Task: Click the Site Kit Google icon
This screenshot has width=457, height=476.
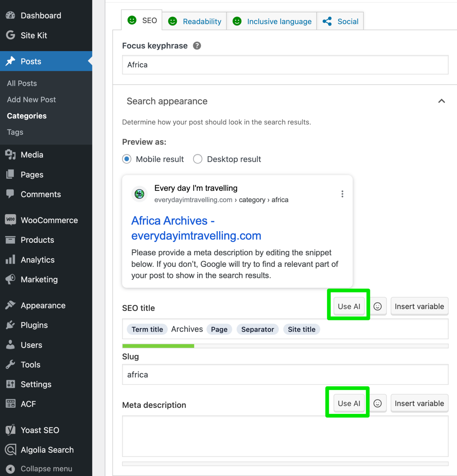Action: coord(10,35)
